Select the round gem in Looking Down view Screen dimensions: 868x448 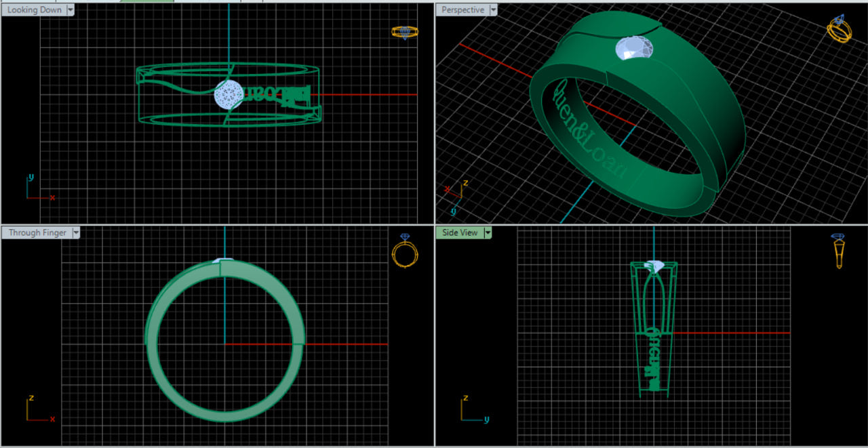pyautogui.click(x=229, y=95)
